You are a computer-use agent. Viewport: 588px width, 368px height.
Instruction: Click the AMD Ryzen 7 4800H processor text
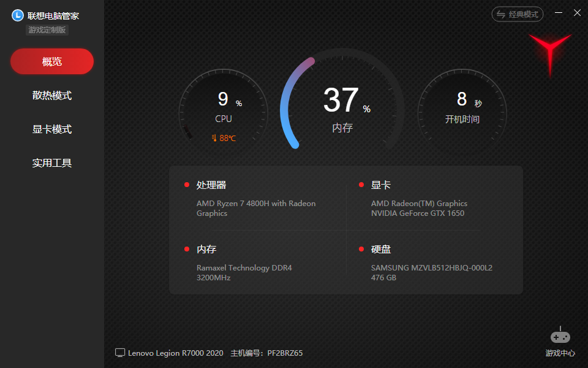256,208
